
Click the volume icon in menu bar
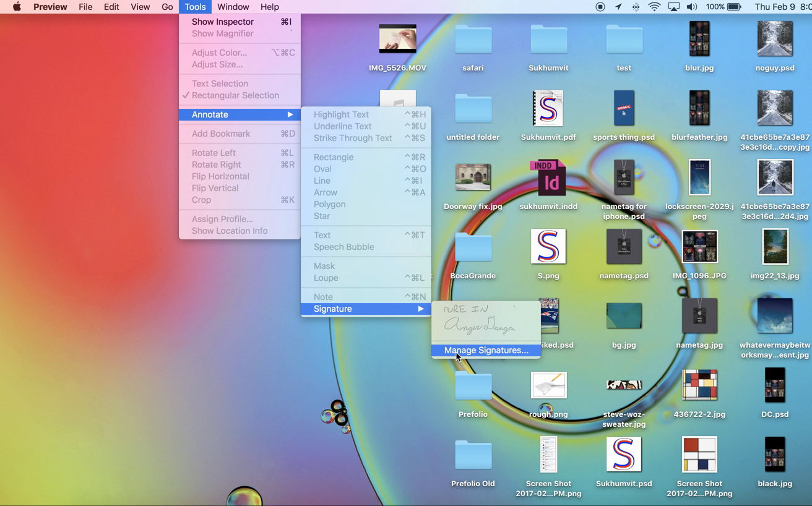pyautogui.click(x=692, y=7)
